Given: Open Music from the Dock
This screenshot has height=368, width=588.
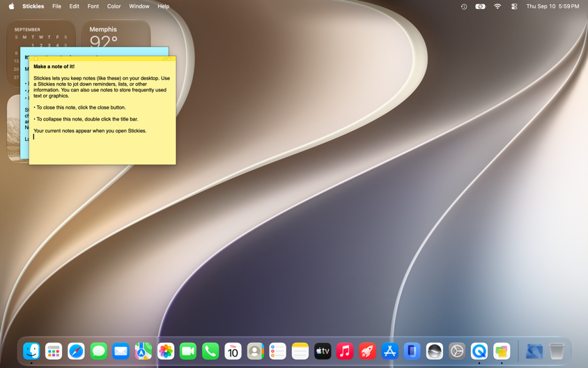Looking at the screenshot, I should click(x=345, y=351).
